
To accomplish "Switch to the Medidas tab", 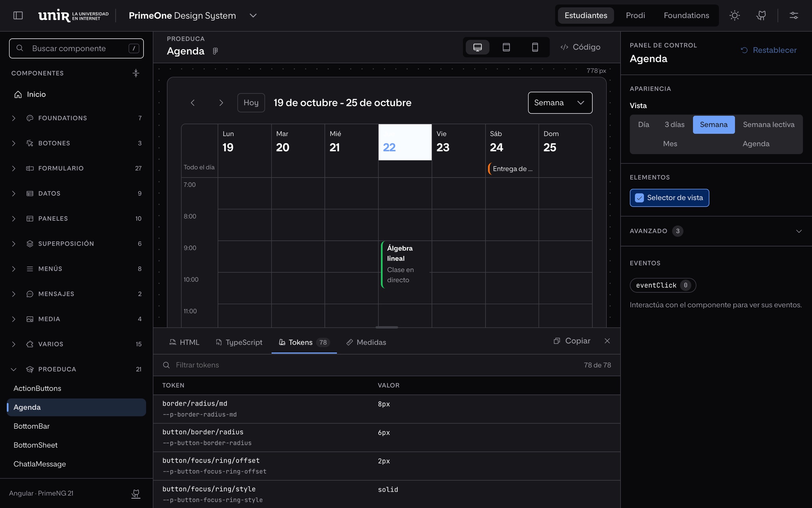I will (366, 342).
